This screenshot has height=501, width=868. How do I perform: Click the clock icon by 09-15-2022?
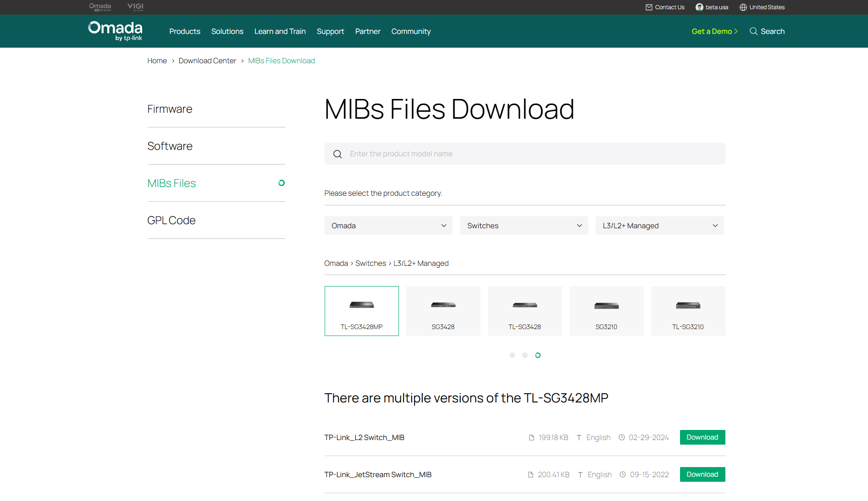point(623,474)
